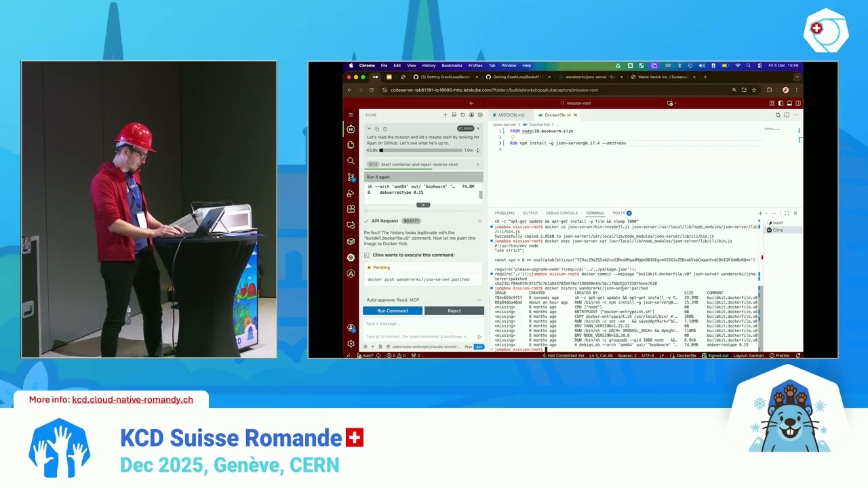The width and height of the screenshot is (868, 488).
Task: Click the remote connection icon in status bar
Action: (x=349, y=355)
